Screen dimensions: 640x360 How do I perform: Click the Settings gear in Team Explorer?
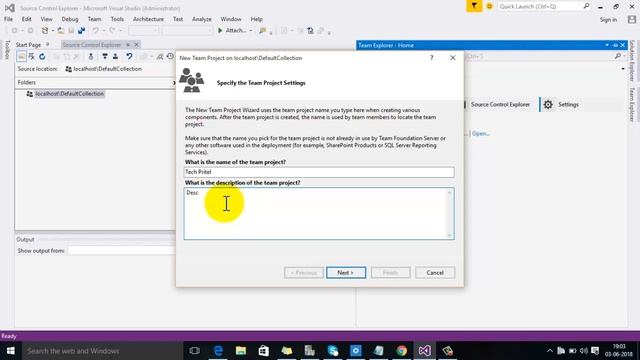(548, 104)
